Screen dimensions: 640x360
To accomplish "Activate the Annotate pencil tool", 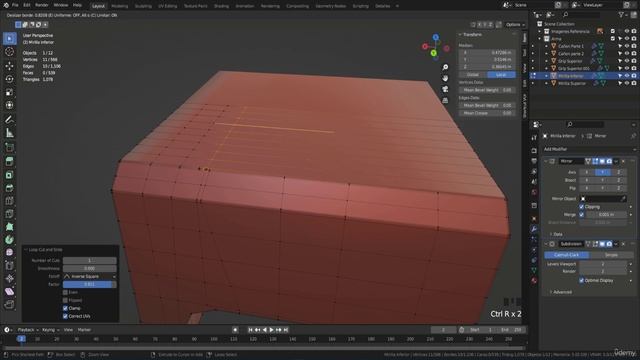I will (10, 120).
